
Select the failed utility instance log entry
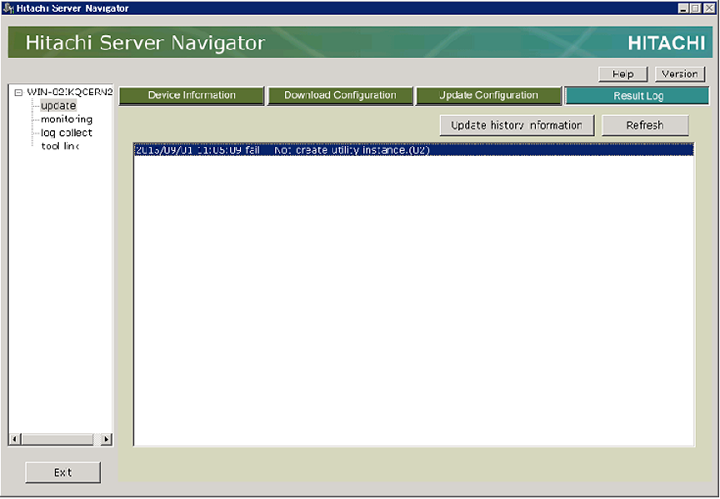pyautogui.click(x=413, y=150)
